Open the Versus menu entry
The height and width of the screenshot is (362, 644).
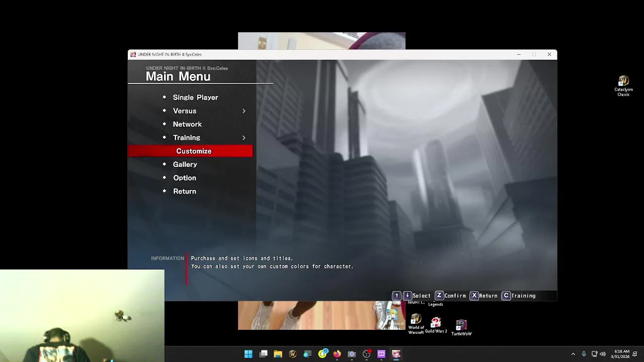[185, 111]
